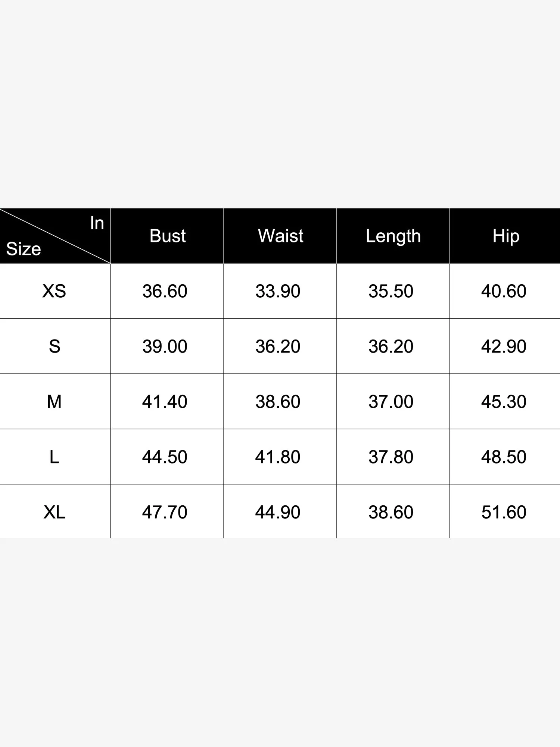Click the M length value 37.00
This screenshot has width=560, height=747.
point(391,402)
